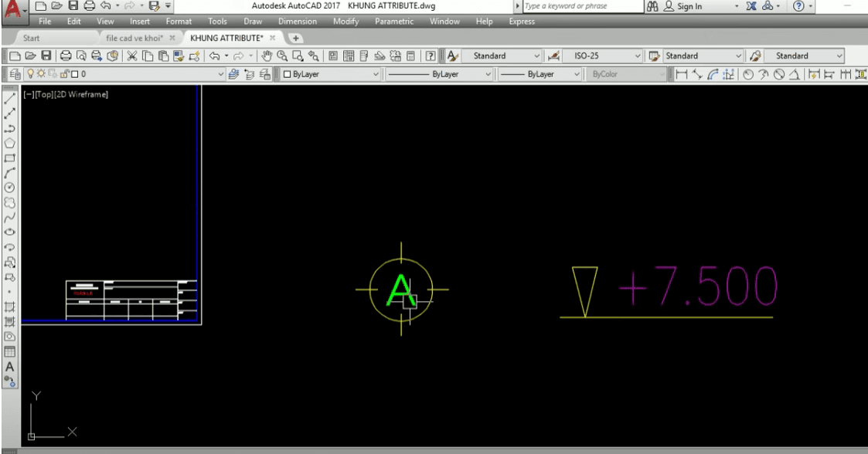The height and width of the screenshot is (454, 868).
Task: Click the viewport [-] controls label
Action: click(29, 94)
